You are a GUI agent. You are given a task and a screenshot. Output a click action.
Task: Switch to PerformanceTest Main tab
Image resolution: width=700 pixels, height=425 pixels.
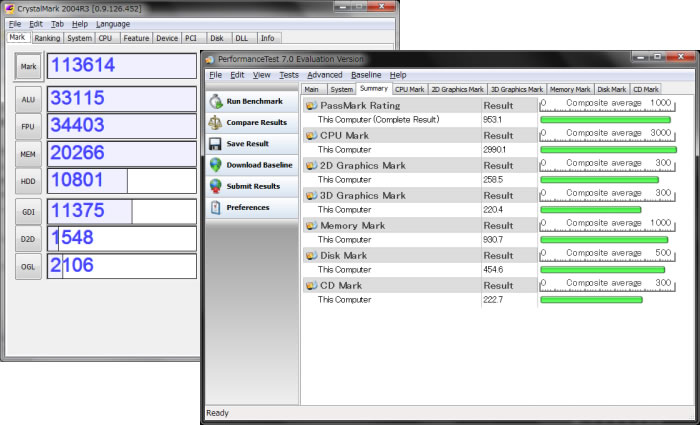(x=312, y=89)
